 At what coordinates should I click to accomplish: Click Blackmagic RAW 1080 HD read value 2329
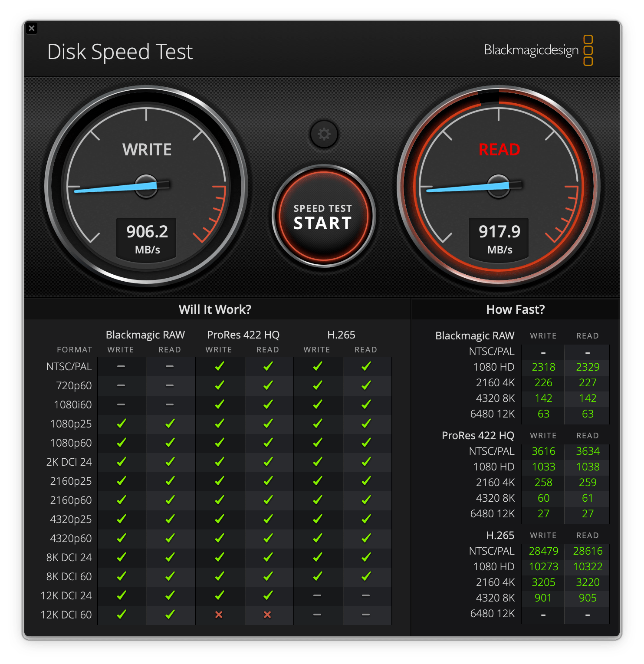tap(588, 367)
